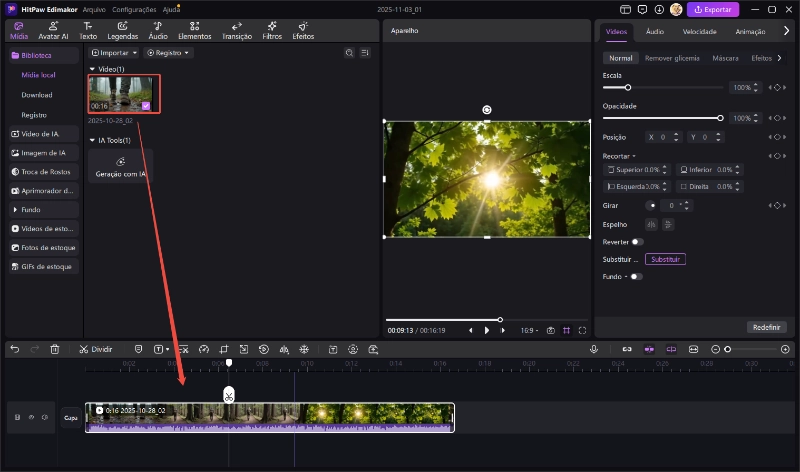Open the Legendas subtitles tool
Screen dimensions: 800x472
click(x=122, y=31)
